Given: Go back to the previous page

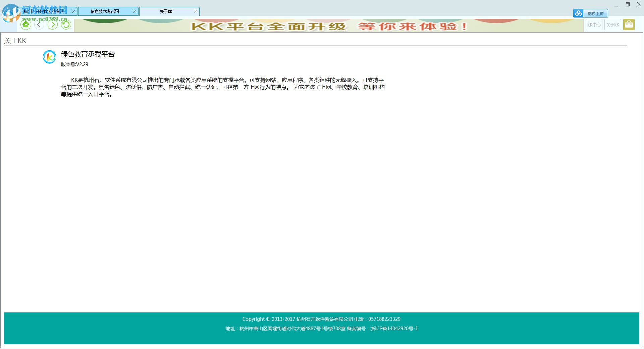Looking at the screenshot, I should 39,24.
